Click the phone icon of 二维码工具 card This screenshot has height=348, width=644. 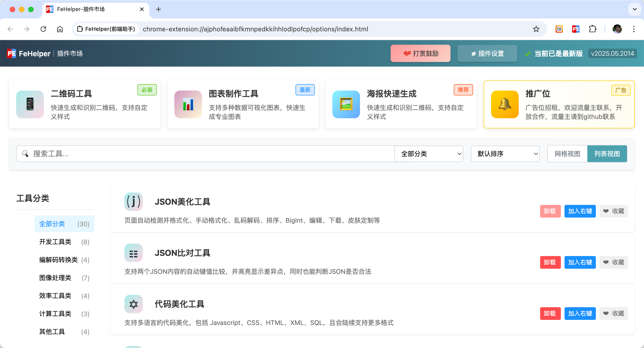30,104
